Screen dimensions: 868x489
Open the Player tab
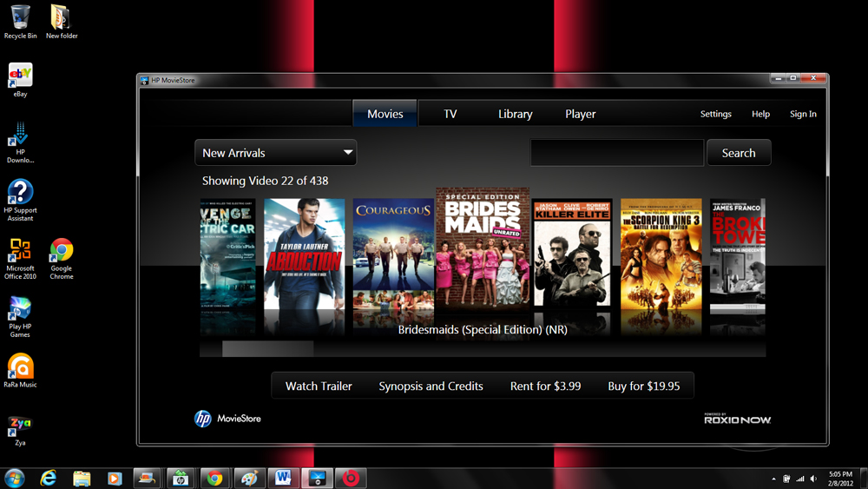pyautogui.click(x=580, y=114)
